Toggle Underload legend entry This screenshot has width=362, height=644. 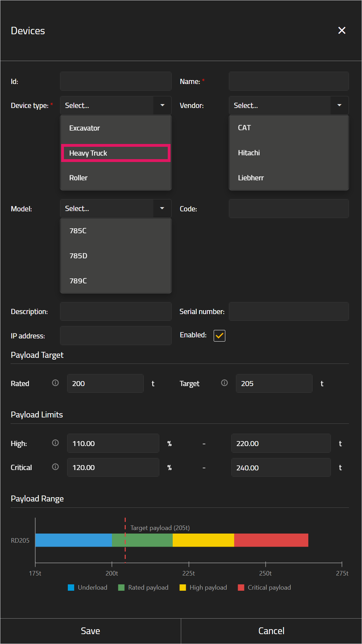(88, 588)
